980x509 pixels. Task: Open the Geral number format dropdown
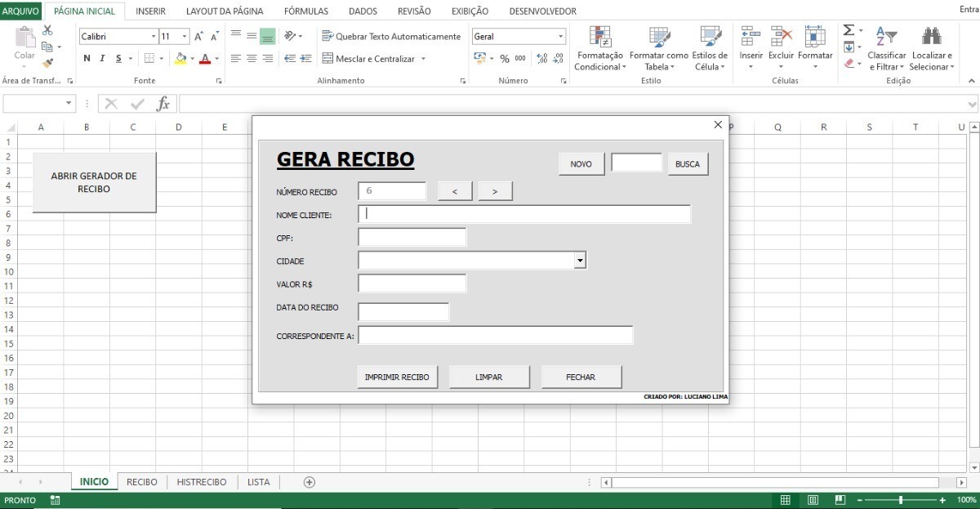[560, 37]
